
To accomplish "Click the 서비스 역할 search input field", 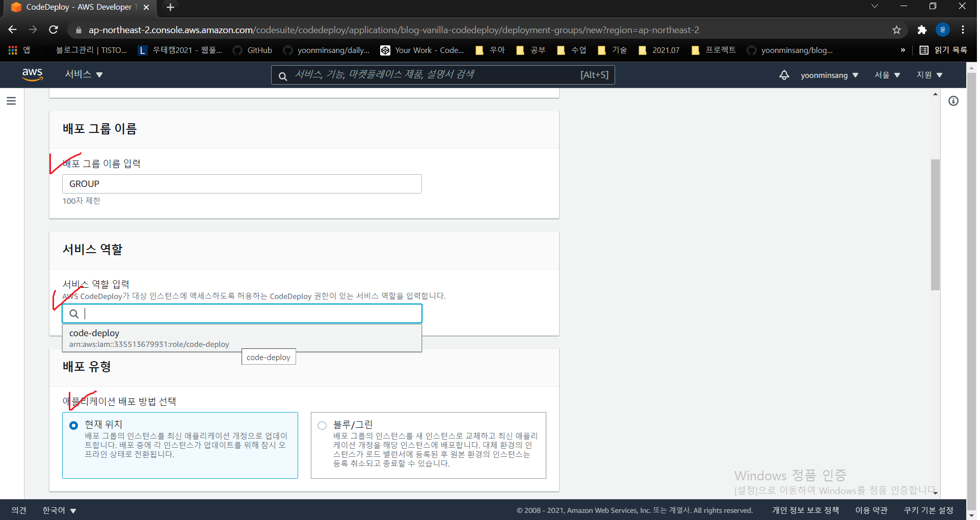I will tap(242, 314).
